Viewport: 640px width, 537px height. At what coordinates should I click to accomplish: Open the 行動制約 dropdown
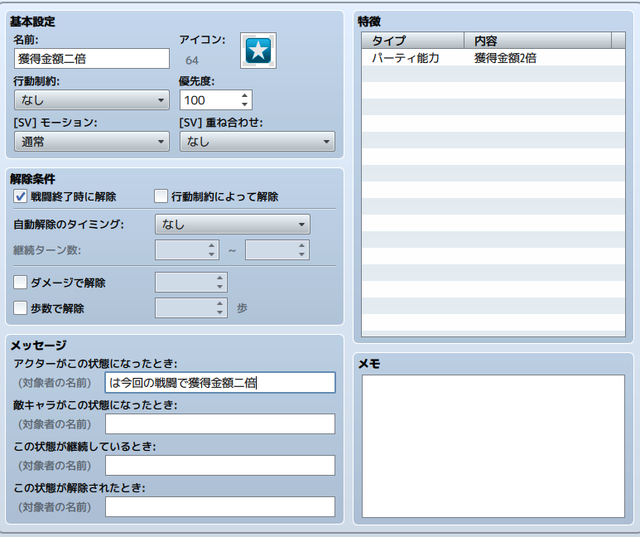92,100
